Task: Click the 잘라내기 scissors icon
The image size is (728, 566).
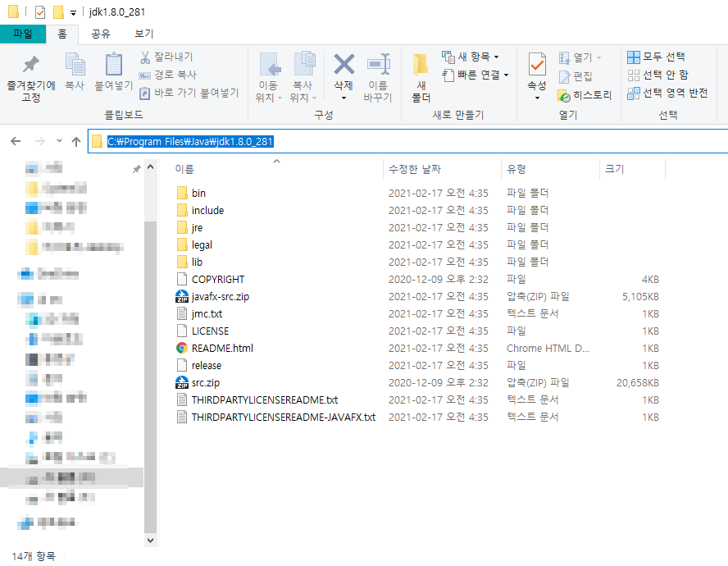Action: [x=145, y=57]
